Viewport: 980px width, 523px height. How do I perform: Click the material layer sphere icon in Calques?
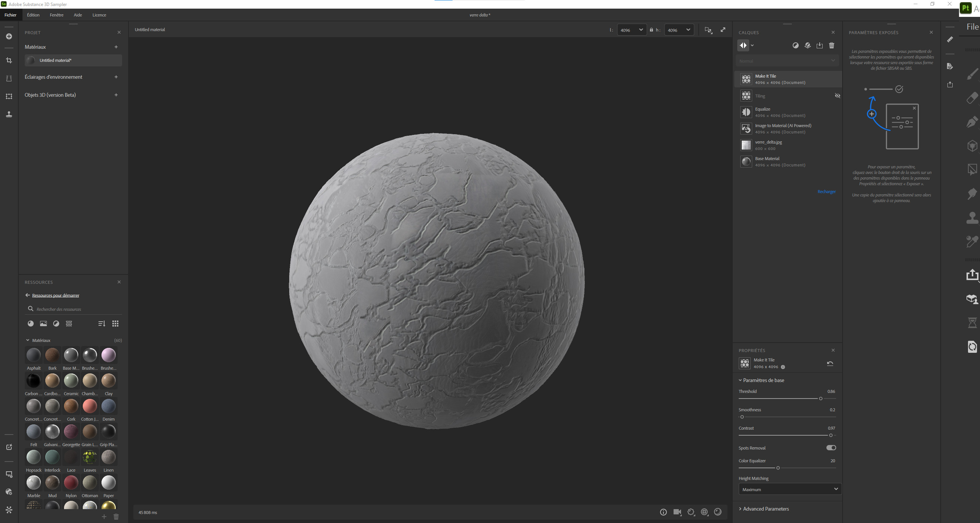tap(808, 45)
